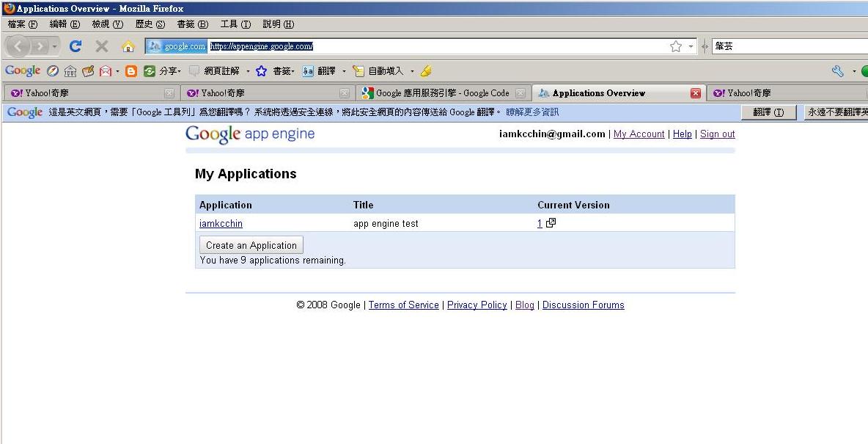Click the open-in-new-window icon beside version 1
868x444 pixels.
click(551, 223)
